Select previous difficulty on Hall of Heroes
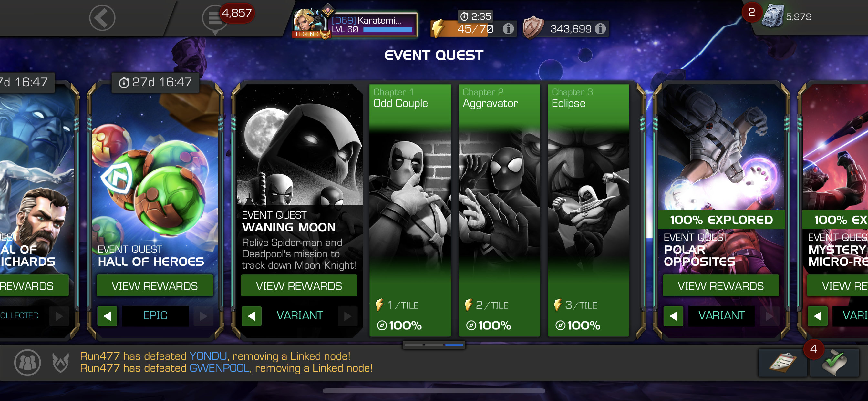The width and height of the screenshot is (868, 401). [107, 316]
